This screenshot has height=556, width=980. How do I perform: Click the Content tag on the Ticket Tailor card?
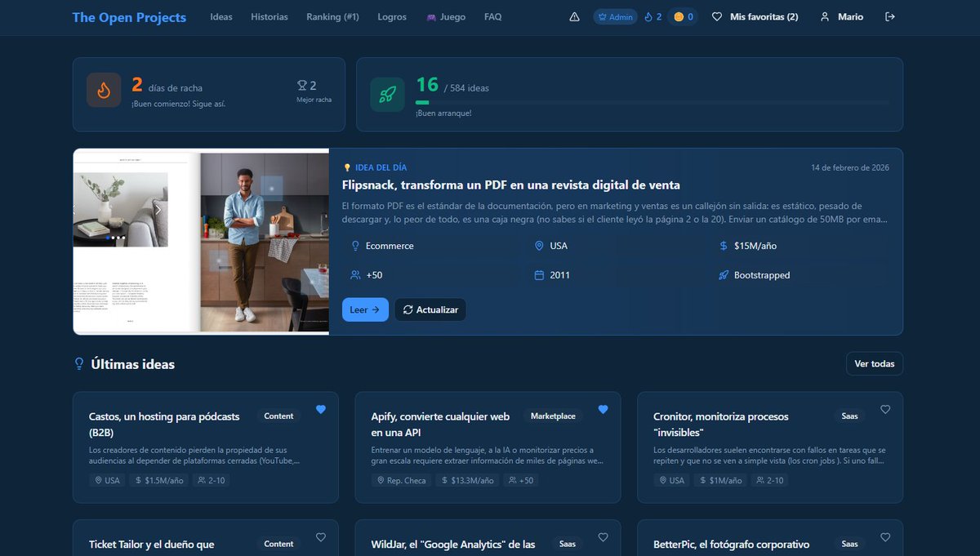point(278,544)
